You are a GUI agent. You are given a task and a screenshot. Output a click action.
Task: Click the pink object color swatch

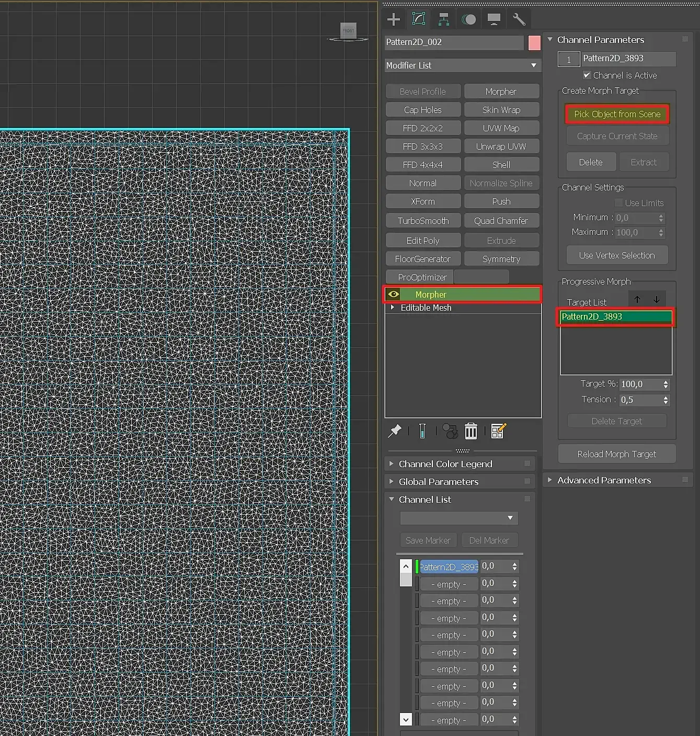(534, 43)
